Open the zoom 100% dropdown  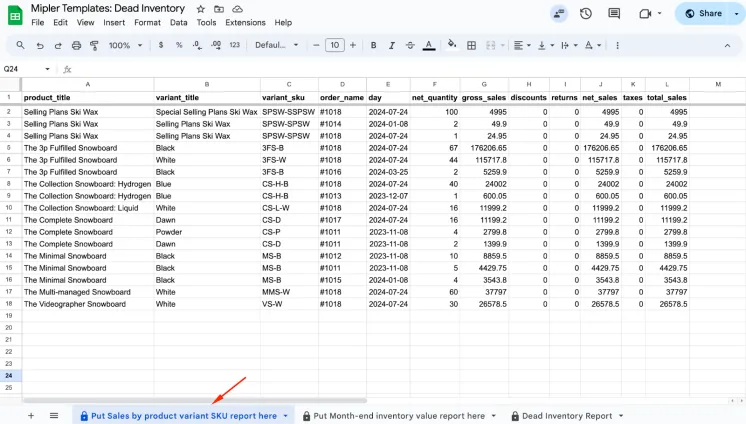click(x=126, y=45)
